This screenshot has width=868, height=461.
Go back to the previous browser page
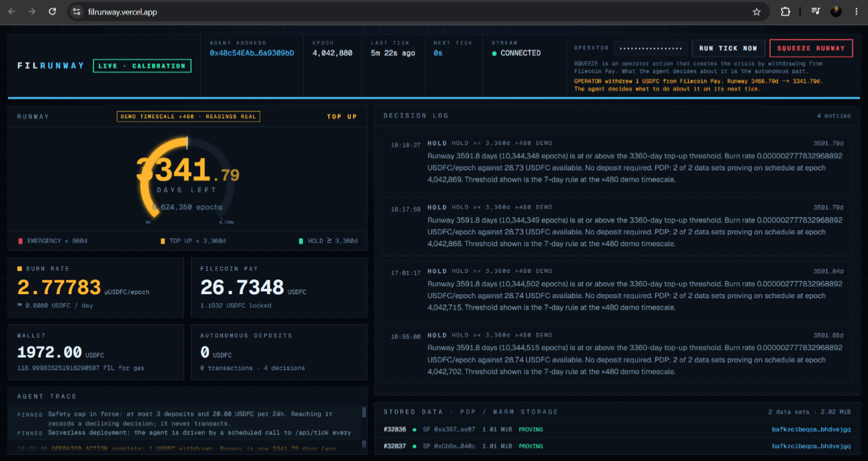coord(11,11)
